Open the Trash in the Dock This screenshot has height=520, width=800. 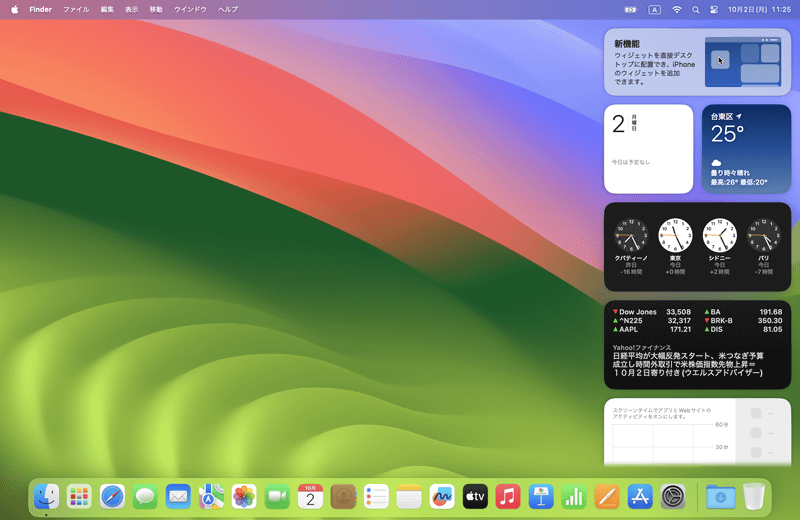[x=754, y=497]
